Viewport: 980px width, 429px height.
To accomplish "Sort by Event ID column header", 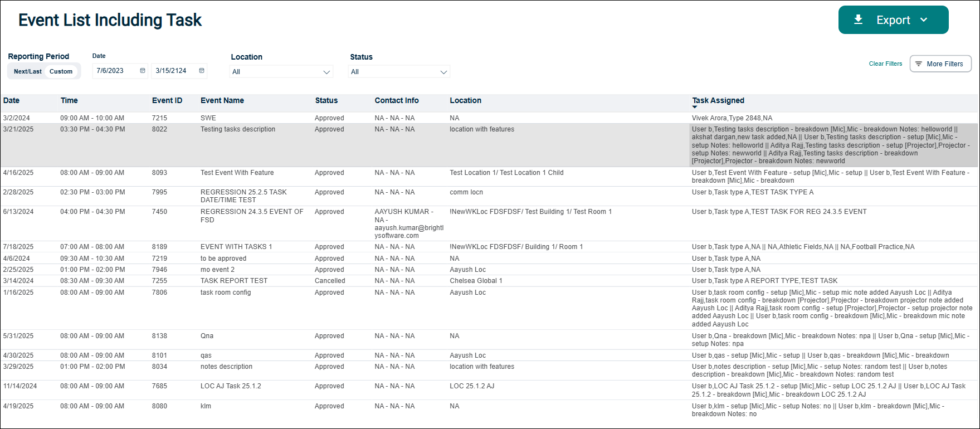I will 167,100.
